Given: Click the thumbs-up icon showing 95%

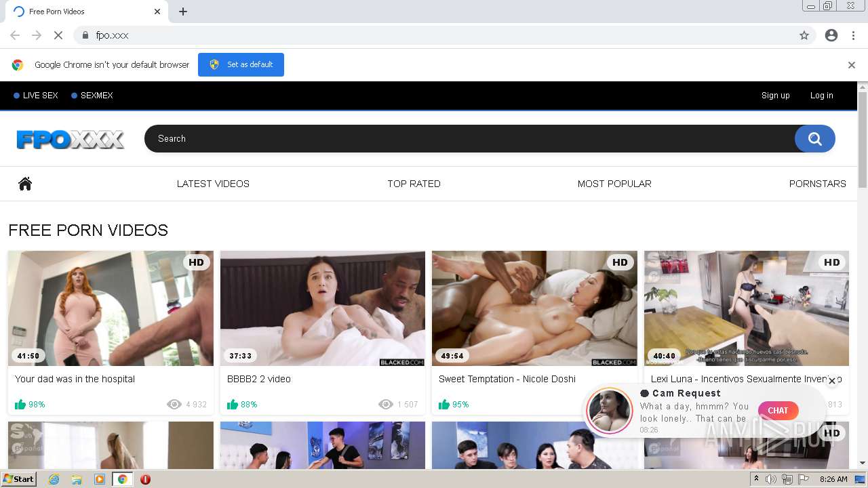Looking at the screenshot, I should coord(444,404).
